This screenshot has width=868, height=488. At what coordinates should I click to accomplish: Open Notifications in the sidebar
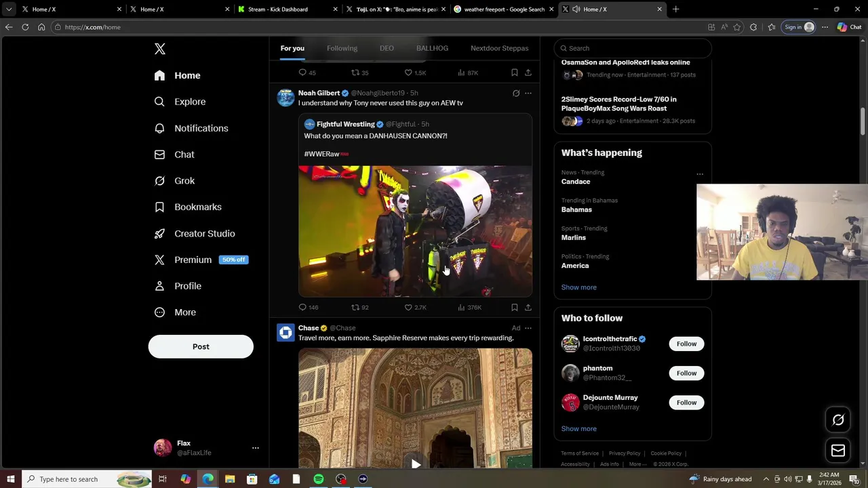(191, 128)
